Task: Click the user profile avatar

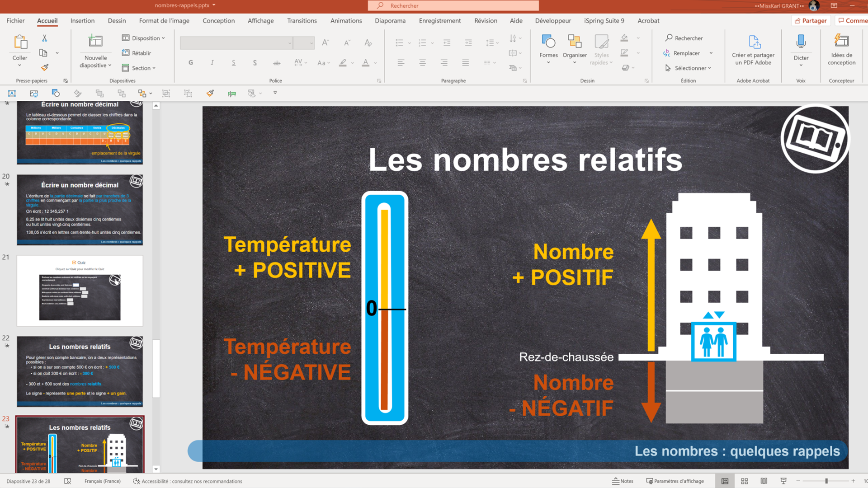Action: 814,6
